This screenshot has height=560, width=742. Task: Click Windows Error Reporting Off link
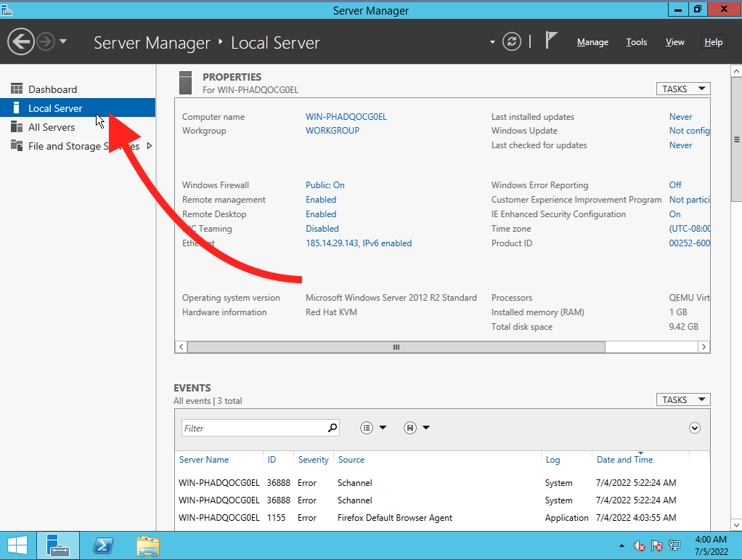675,185
